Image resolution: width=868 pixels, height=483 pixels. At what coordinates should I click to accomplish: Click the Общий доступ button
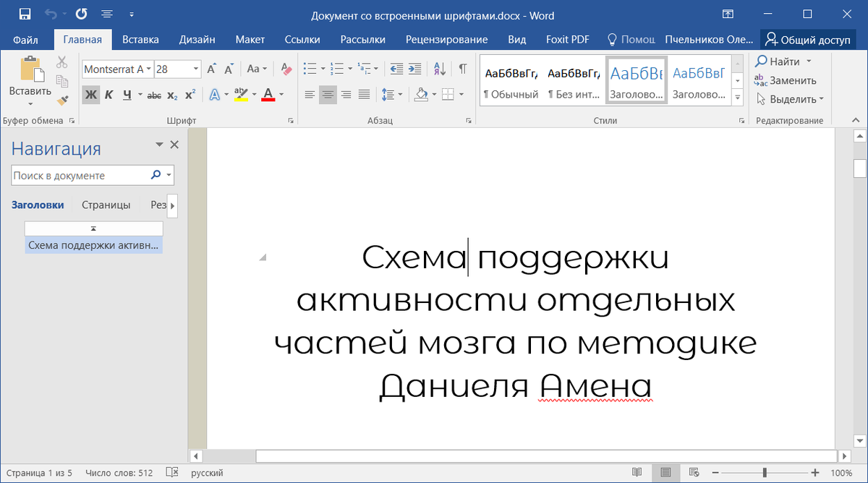coord(808,40)
